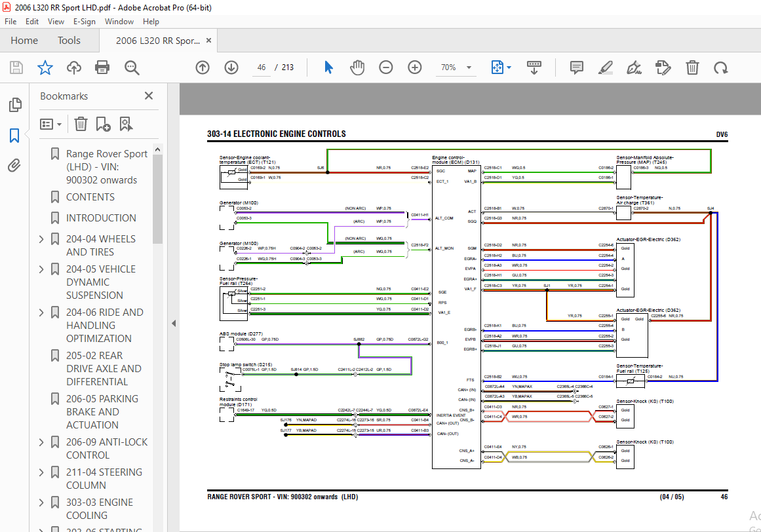
Task: Open the Edit menu
Action: tap(32, 22)
